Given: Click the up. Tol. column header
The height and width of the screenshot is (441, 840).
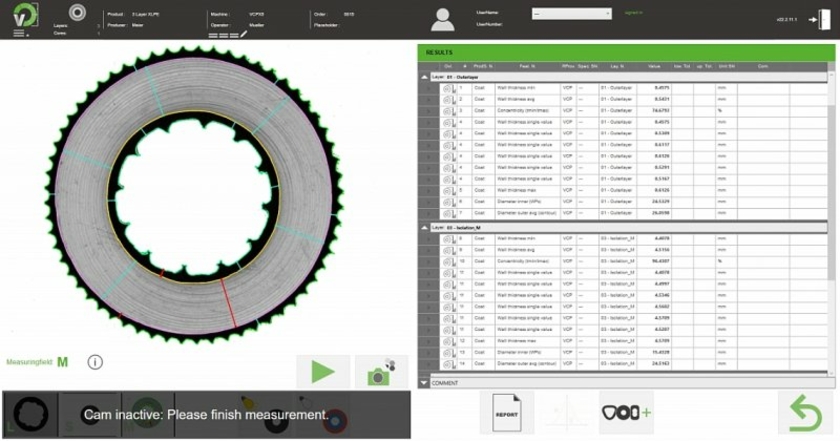Looking at the screenshot, I should [x=704, y=66].
